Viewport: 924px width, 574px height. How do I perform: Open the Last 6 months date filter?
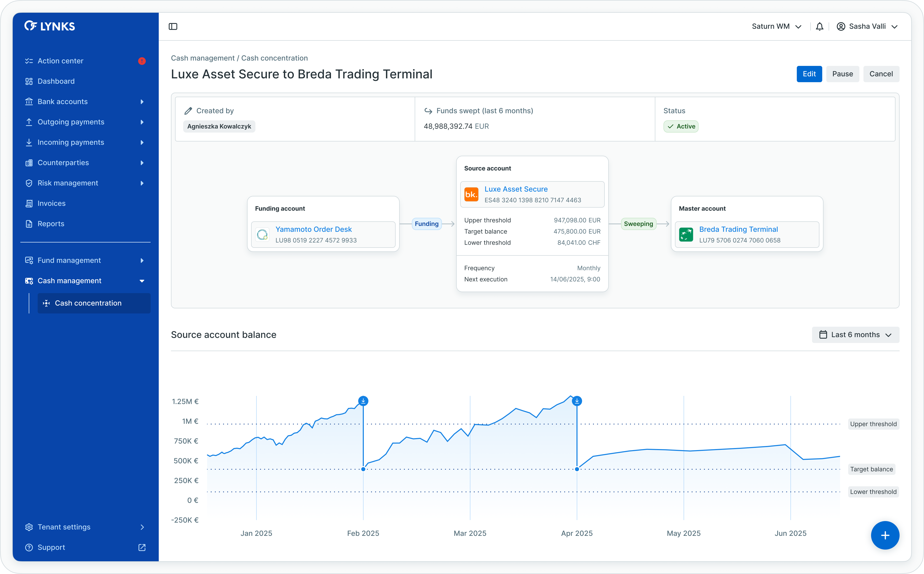tap(855, 335)
